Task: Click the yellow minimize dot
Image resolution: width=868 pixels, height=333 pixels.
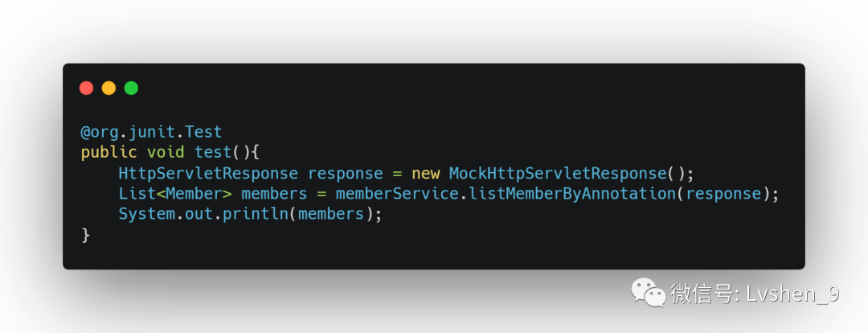Action: click(108, 88)
